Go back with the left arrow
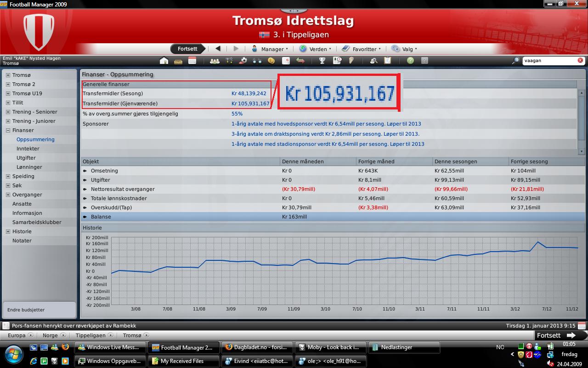Viewport: 588px width, 368px height. point(218,48)
